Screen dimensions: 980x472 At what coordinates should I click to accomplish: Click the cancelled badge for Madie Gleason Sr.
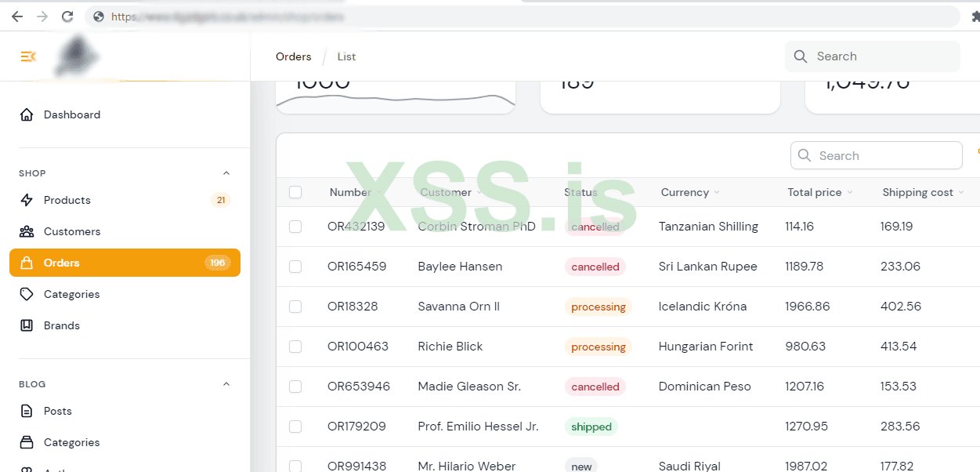pyautogui.click(x=595, y=387)
